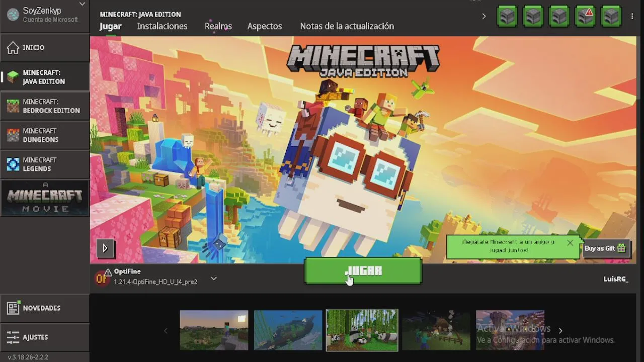644x362 pixels.
Task: Open the Inicio home page
Action: [x=45, y=48]
